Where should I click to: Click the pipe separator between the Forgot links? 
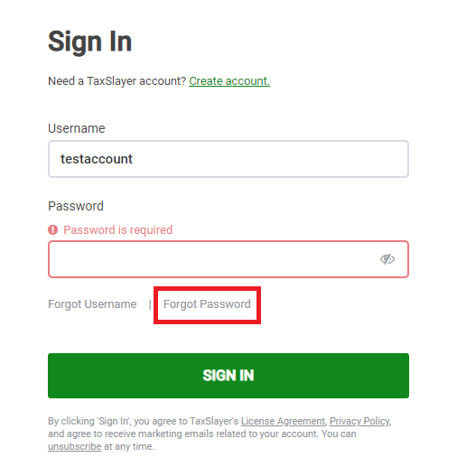tap(150, 304)
